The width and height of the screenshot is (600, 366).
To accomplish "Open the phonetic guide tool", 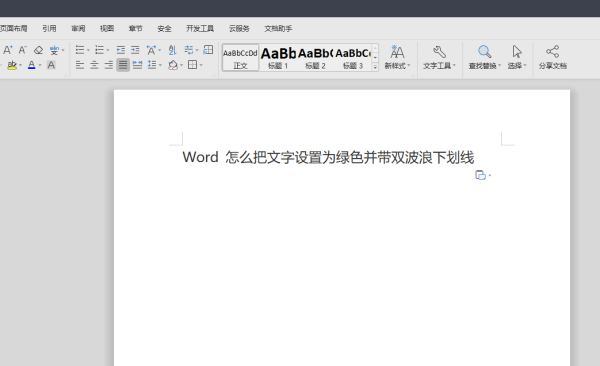I will [54, 50].
